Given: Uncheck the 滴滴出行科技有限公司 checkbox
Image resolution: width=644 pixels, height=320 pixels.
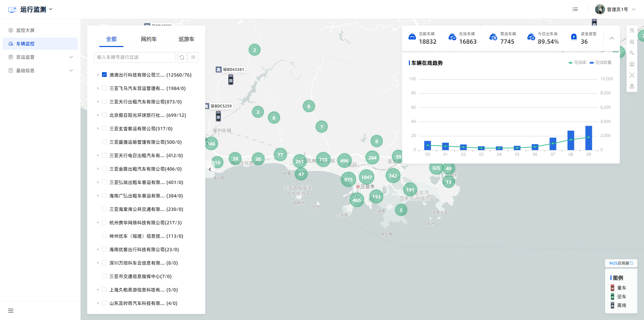Looking at the screenshot, I should coord(104,75).
